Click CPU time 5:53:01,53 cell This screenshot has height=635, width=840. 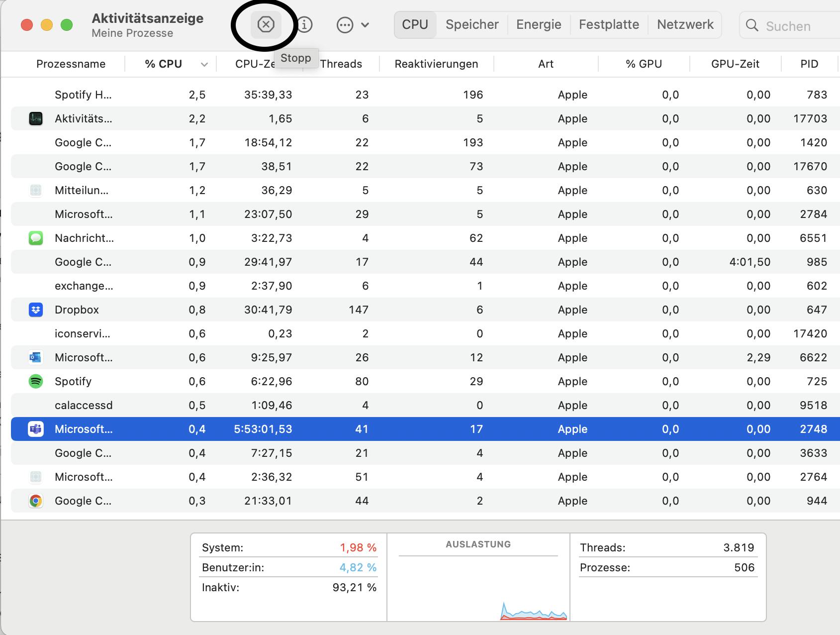tap(263, 429)
